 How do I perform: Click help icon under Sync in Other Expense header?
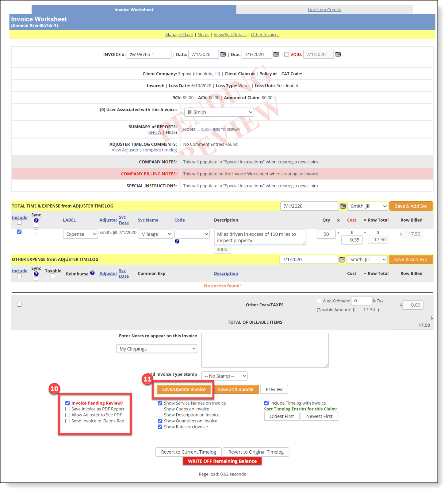36,274
